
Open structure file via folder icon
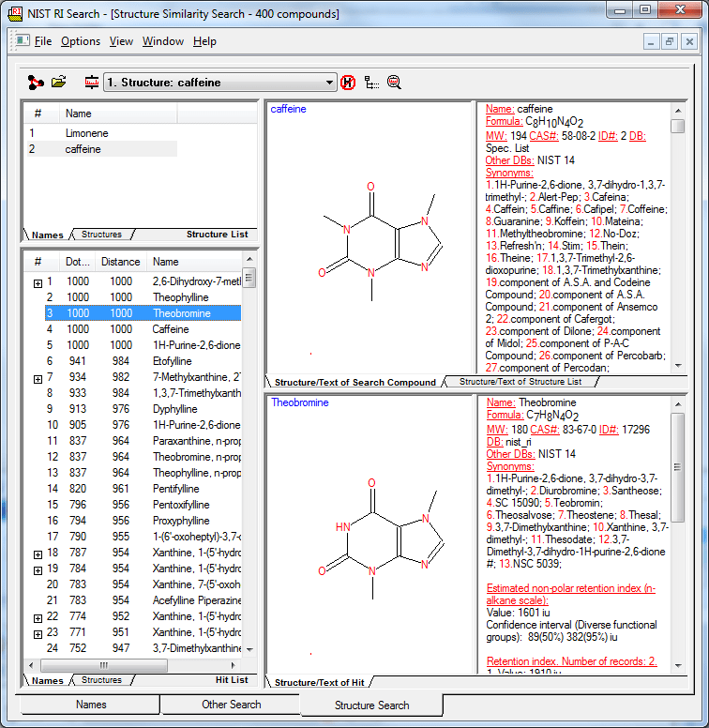(58, 83)
